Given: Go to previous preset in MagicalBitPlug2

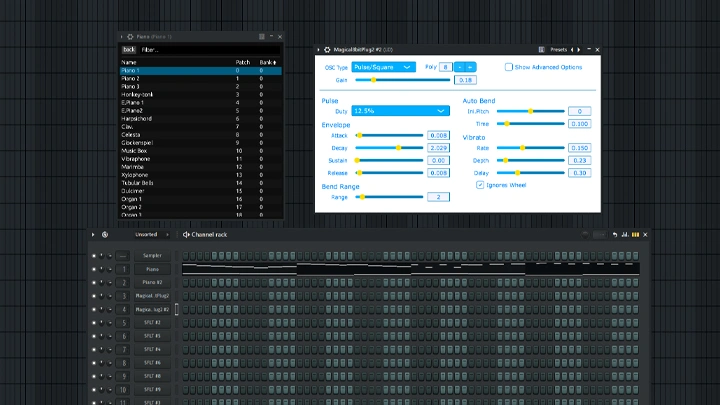Looking at the screenshot, I should coord(572,50).
